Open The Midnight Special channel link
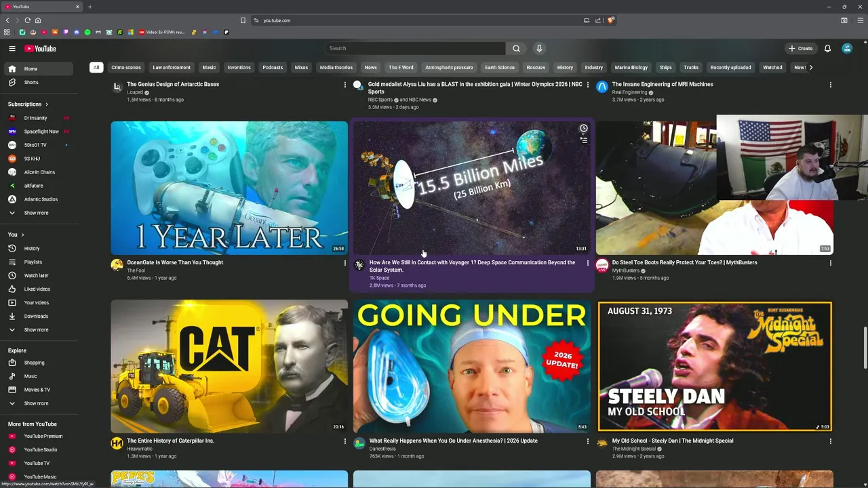The height and width of the screenshot is (488, 868). coord(634,449)
